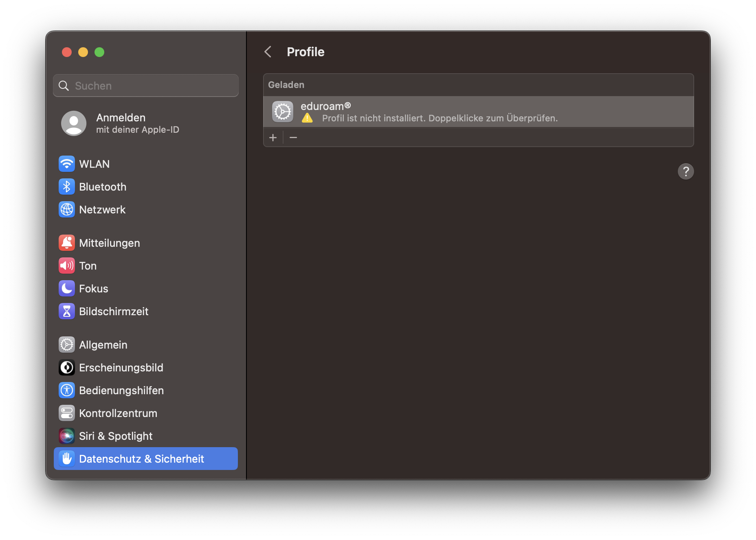Viewport: 756px width, 540px height.
Task: Remove profile with minus button
Action: pyautogui.click(x=293, y=138)
